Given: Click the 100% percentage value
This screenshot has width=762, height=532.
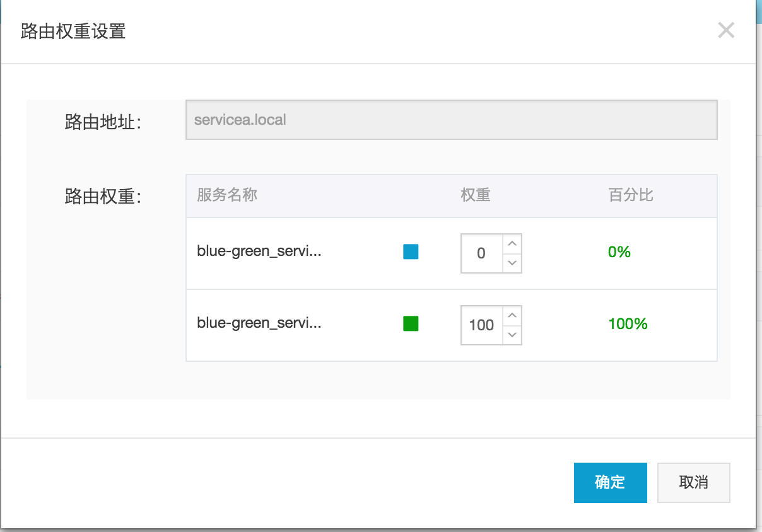Looking at the screenshot, I should tap(628, 324).
